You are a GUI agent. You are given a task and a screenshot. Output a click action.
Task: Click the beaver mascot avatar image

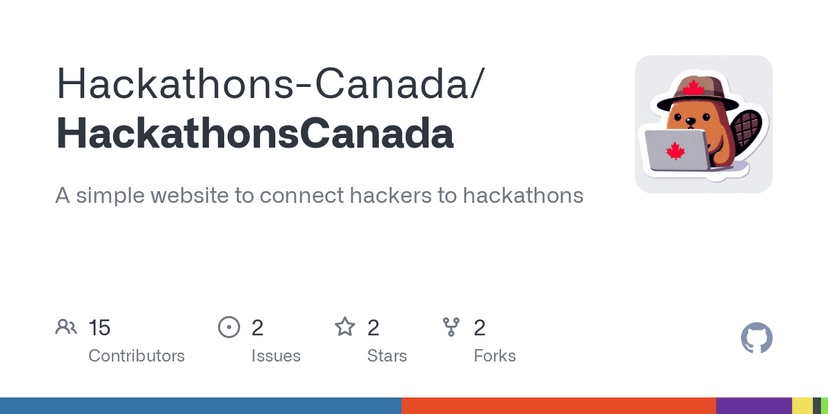click(703, 124)
